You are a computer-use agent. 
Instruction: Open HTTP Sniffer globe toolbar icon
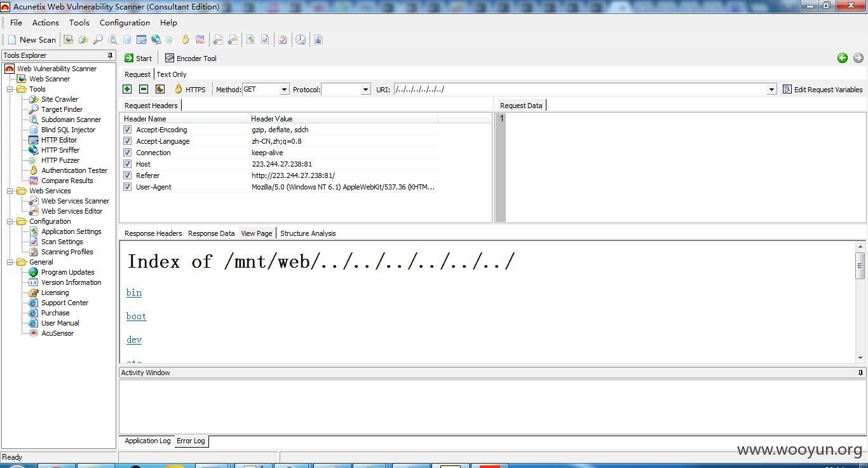pos(156,39)
